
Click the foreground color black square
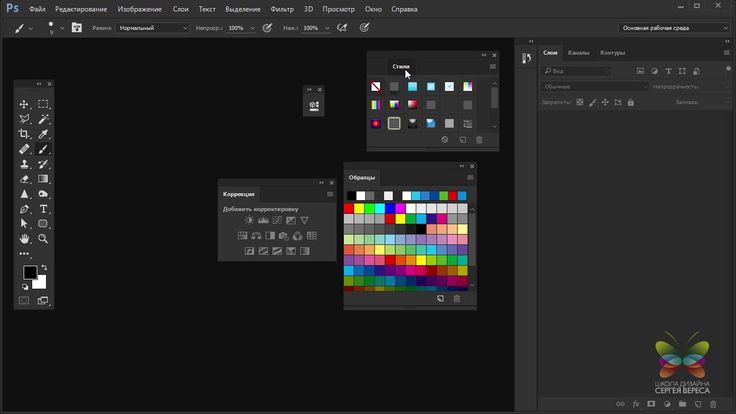[30, 273]
